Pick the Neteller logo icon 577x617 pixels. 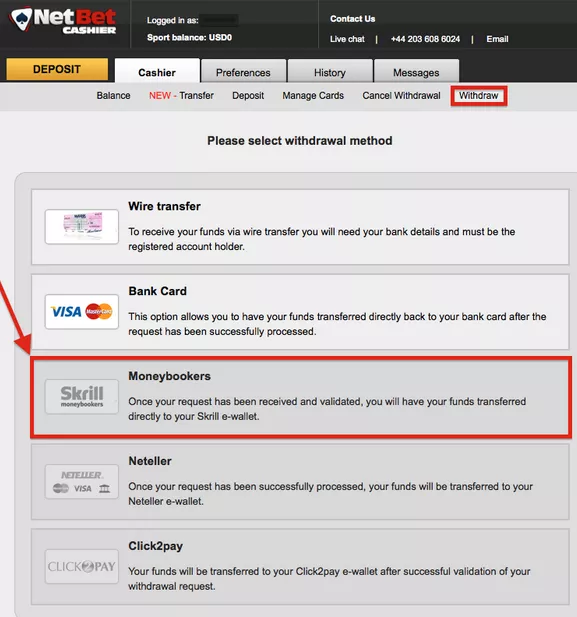[81, 482]
